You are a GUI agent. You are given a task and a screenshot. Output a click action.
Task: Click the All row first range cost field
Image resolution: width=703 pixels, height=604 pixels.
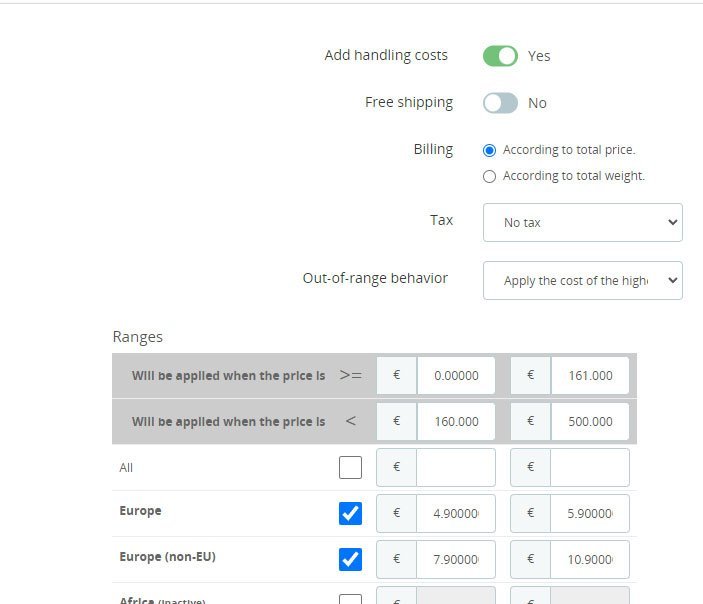pos(455,467)
